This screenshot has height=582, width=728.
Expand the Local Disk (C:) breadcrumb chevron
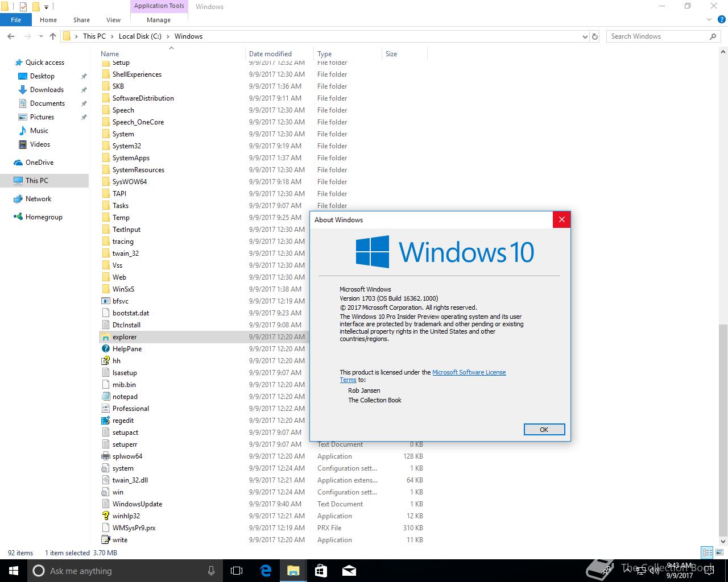[x=167, y=36]
